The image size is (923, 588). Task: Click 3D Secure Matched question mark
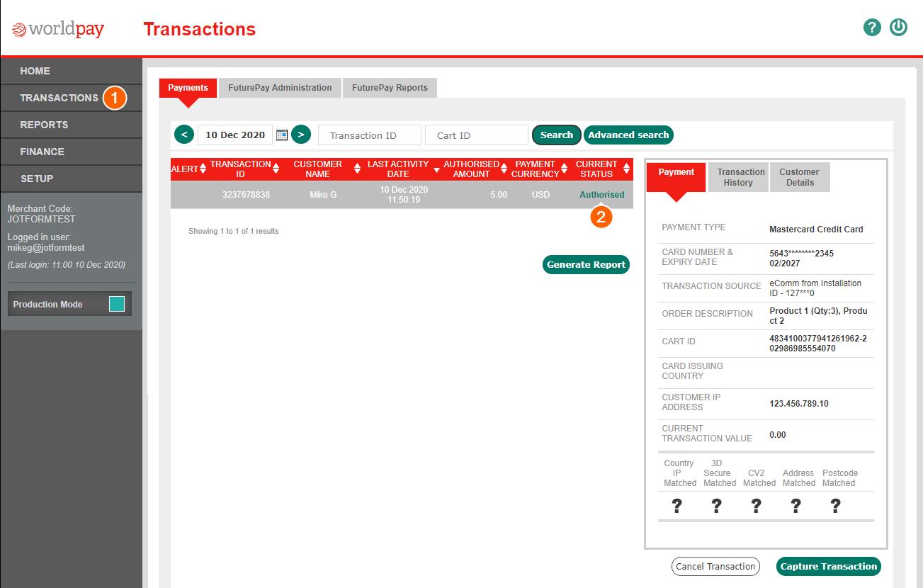(x=717, y=506)
